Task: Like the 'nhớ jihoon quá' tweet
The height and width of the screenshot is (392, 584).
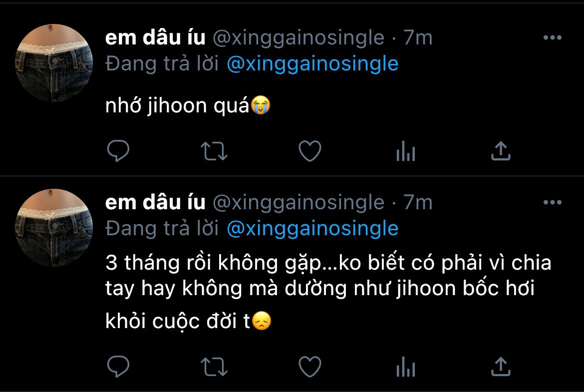Action: tap(310, 151)
